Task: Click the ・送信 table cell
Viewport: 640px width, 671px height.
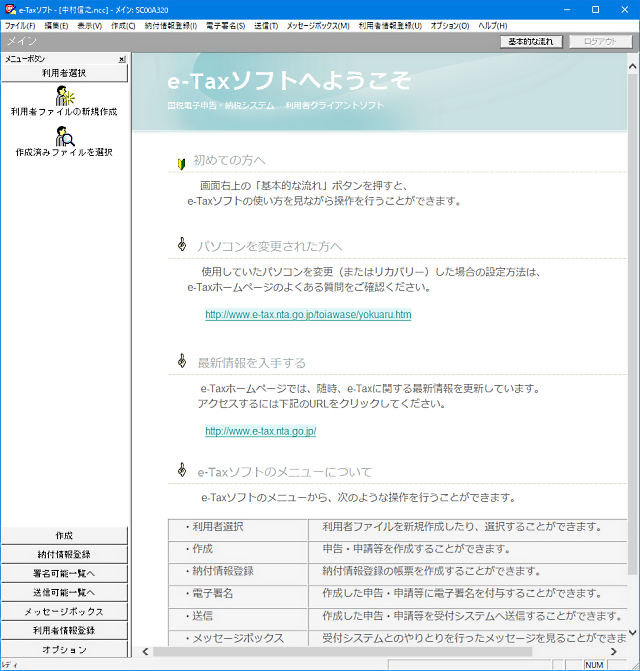Action: 238,619
